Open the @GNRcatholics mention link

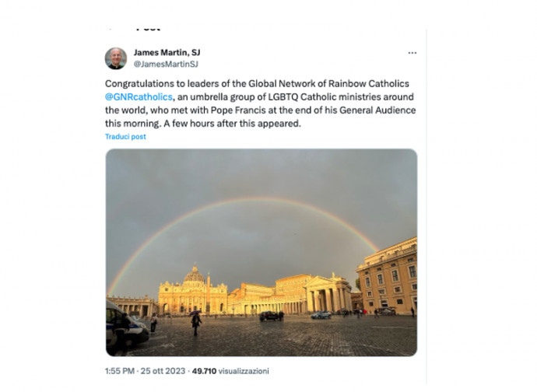[x=139, y=97]
